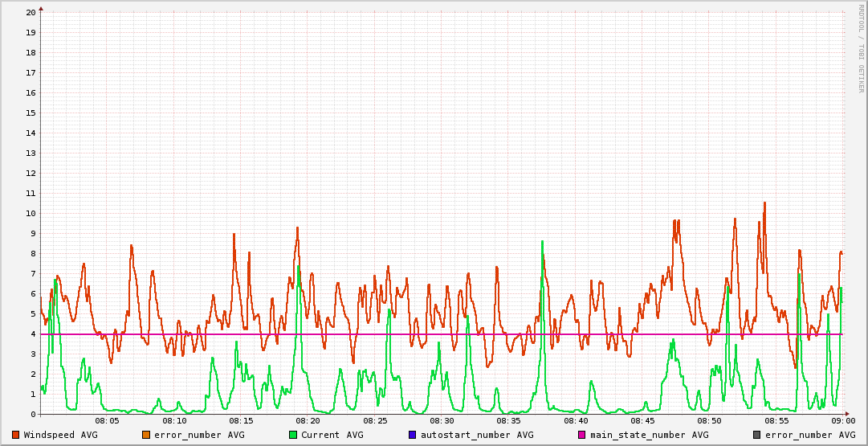Click the y-axis value 10 label

click(x=31, y=214)
